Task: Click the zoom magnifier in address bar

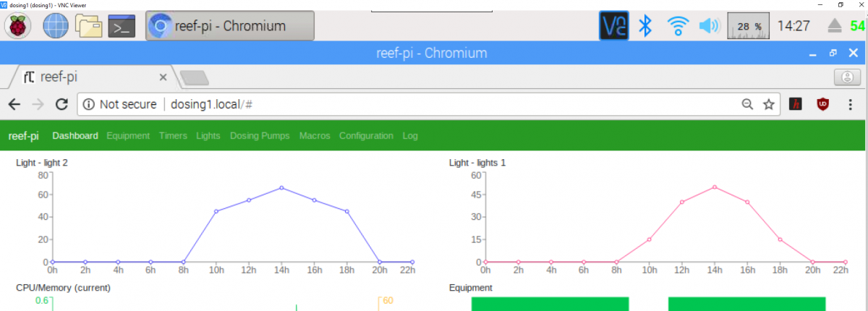Action: coord(748,105)
